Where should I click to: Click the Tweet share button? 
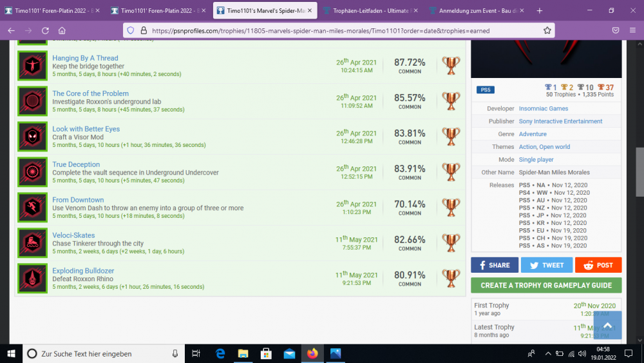(x=546, y=265)
